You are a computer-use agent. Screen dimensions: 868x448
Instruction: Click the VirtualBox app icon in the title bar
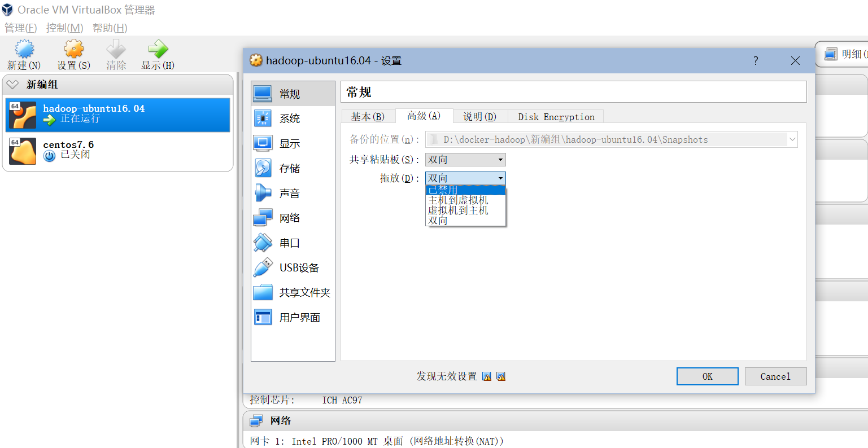(7, 10)
